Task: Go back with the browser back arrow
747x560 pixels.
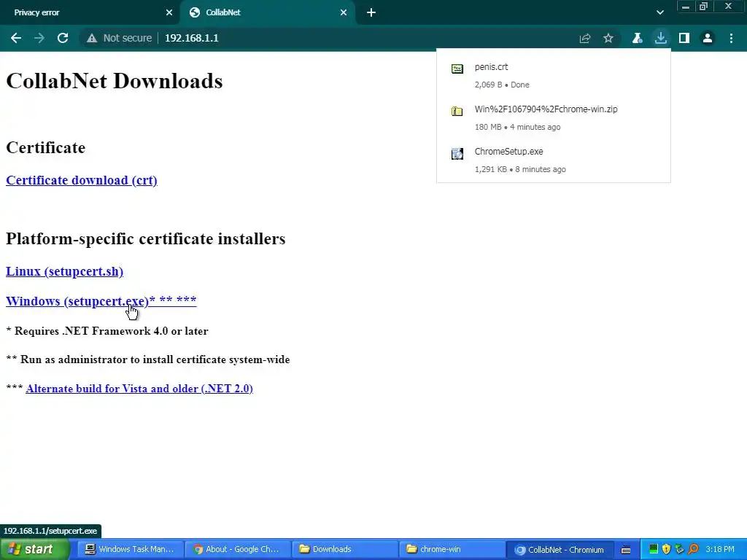Action: point(16,38)
